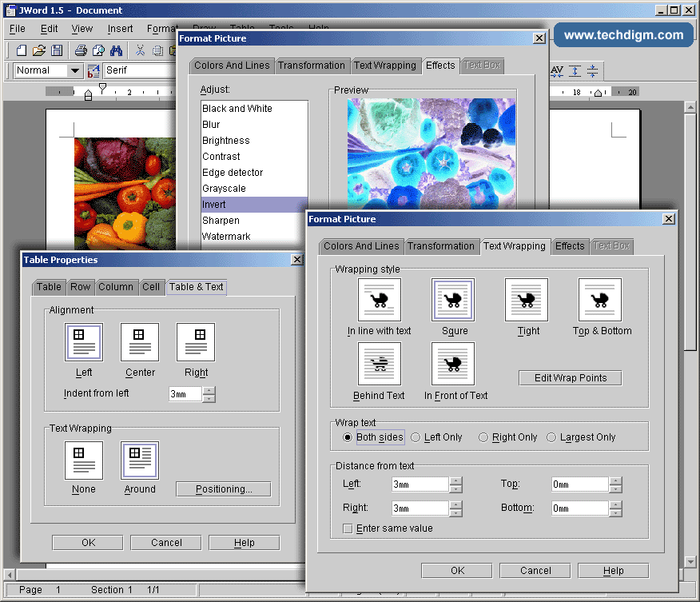Select the Largest Only radio option
Viewport: 700px width, 602px height.
551,437
